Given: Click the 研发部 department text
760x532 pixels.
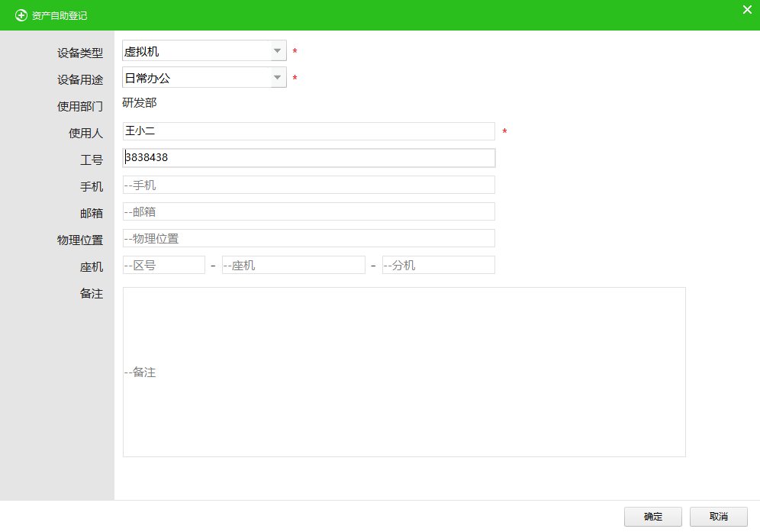Looking at the screenshot, I should 140,103.
